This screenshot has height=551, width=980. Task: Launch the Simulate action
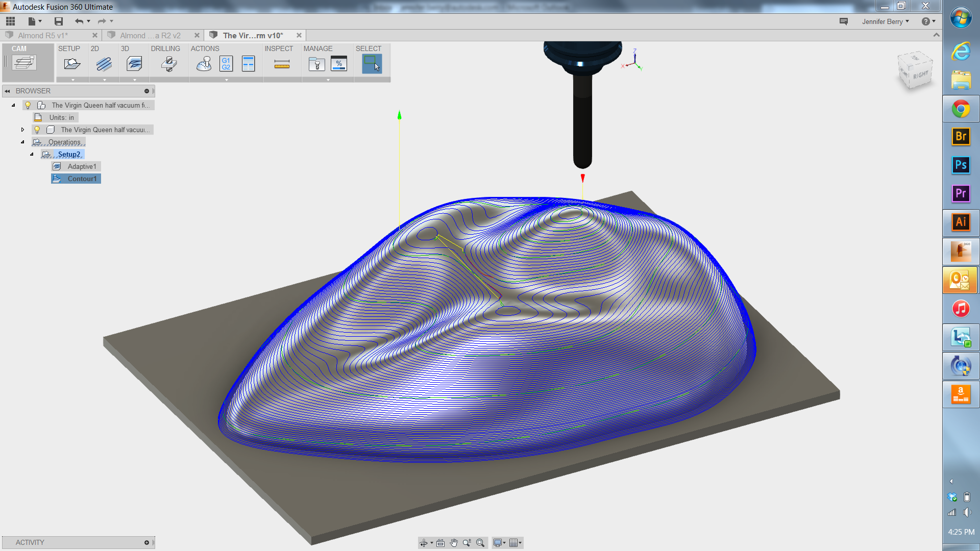click(x=203, y=63)
